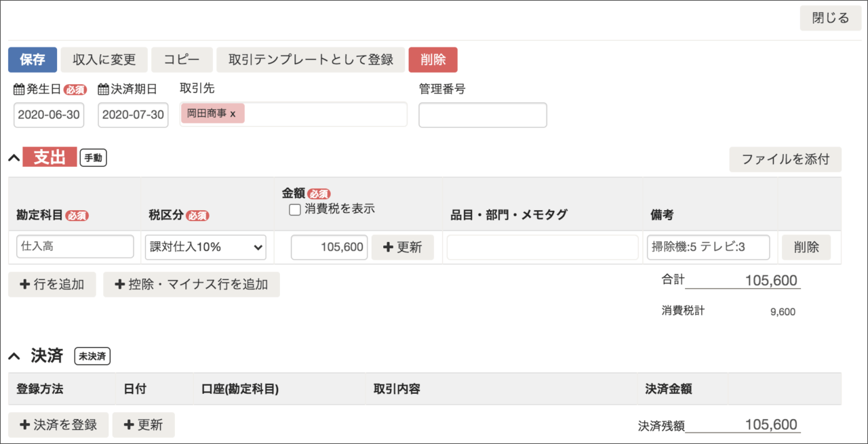Collapse the 支出 section chevron
The width and height of the screenshot is (868, 444).
point(14,158)
